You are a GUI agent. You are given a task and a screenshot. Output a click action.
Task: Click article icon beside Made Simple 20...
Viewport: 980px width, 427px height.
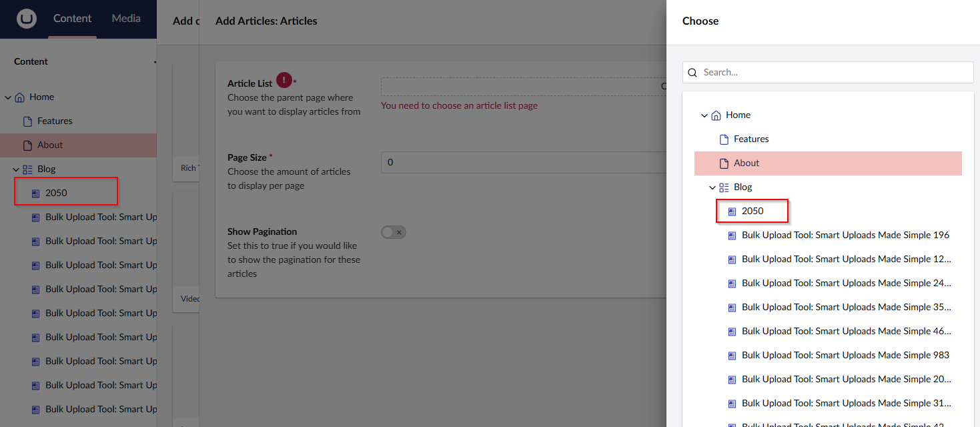(x=732, y=380)
